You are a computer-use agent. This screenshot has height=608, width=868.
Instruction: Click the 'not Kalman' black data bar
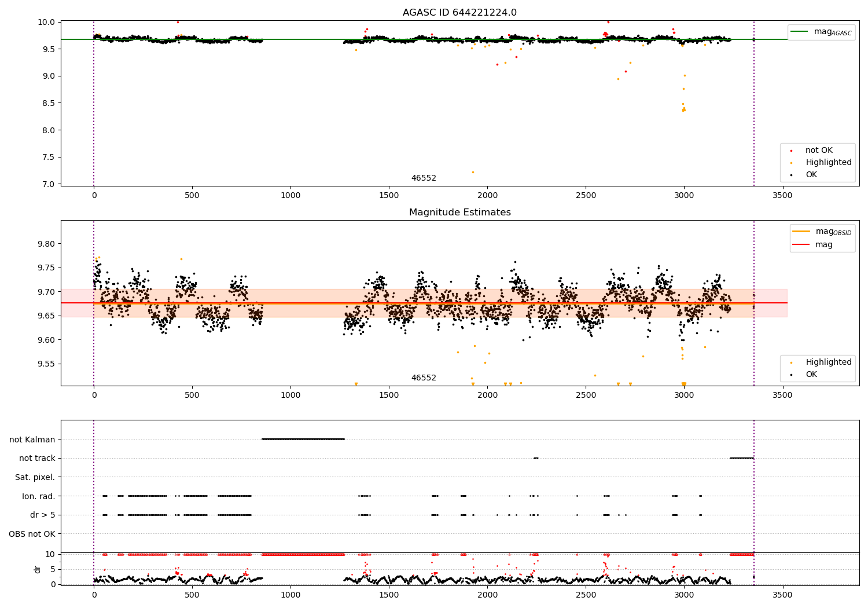pos(303,439)
